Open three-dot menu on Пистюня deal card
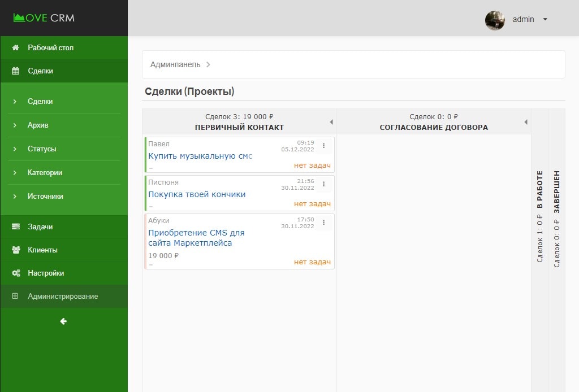This screenshot has width=579, height=392. (324, 184)
